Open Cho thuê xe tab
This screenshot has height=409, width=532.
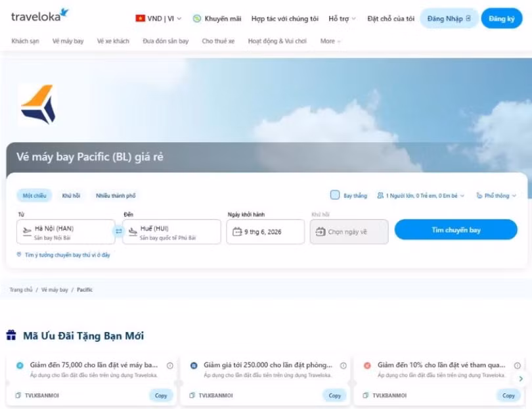pos(218,41)
